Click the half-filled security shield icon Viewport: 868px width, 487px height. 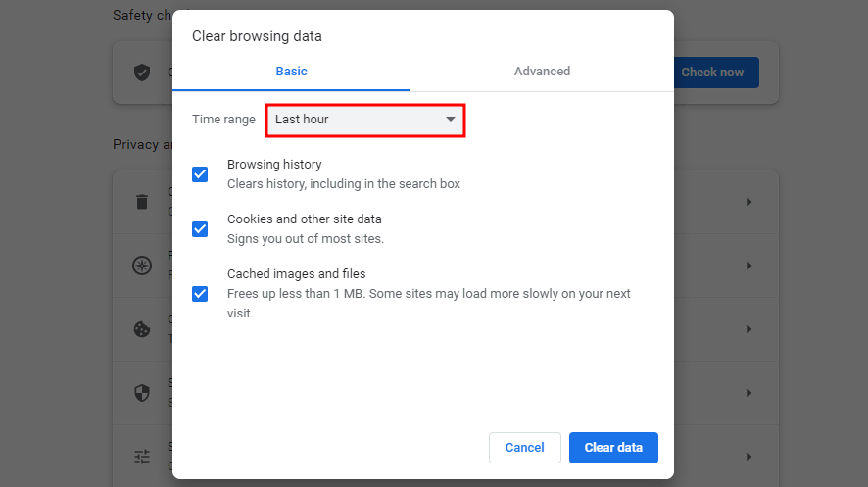[142, 393]
